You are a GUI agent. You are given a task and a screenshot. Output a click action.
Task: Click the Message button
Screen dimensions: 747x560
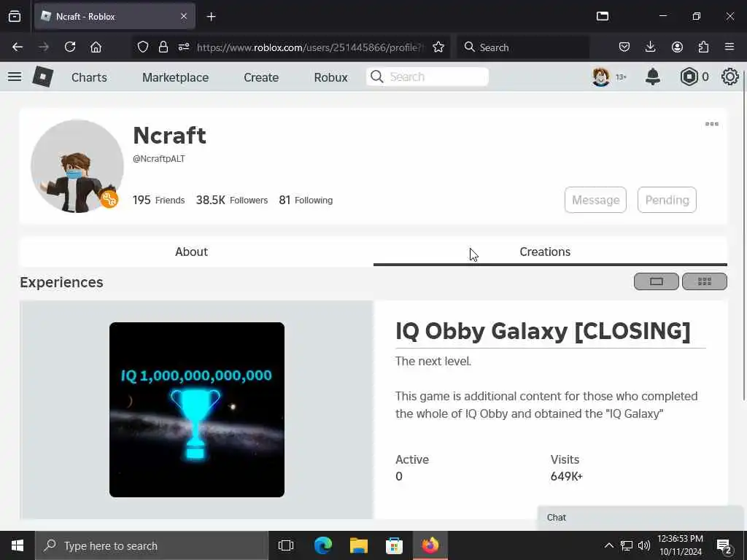[x=595, y=200]
